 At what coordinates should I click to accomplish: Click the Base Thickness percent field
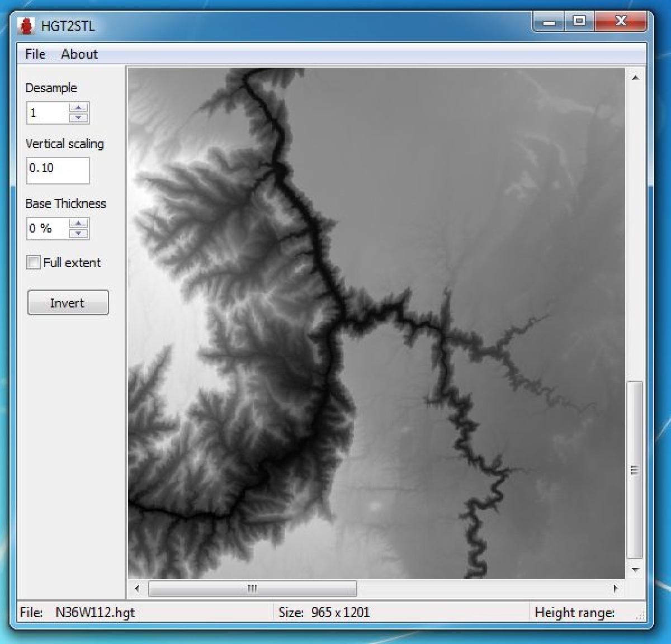click(x=48, y=228)
